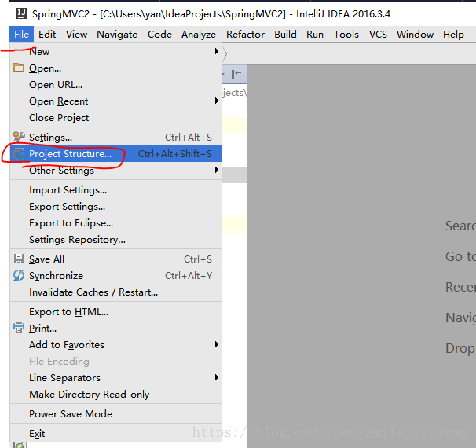Viewport: 476px width, 448px height.
Task: Select Export to HTML...
Action: [x=115, y=311]
